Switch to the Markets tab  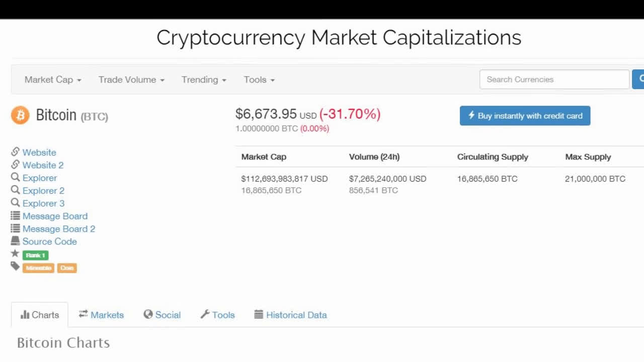point(101,315)
